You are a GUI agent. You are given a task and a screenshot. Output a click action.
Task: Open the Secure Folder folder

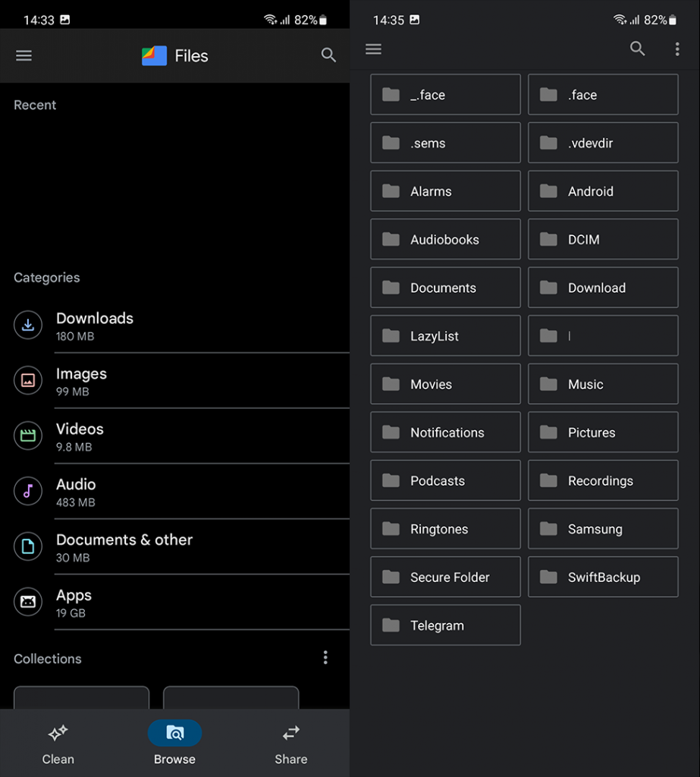click(x=445, y=577)
